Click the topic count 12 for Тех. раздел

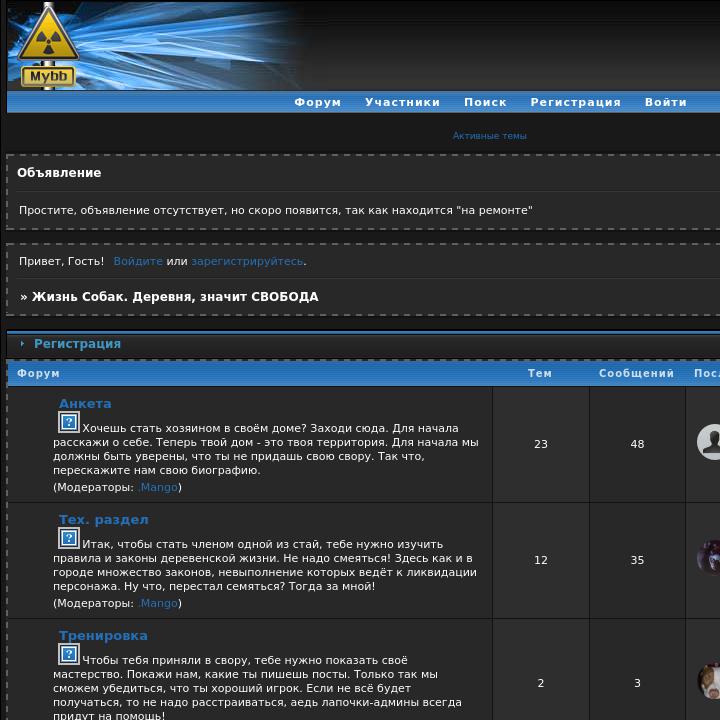point(541,560)
